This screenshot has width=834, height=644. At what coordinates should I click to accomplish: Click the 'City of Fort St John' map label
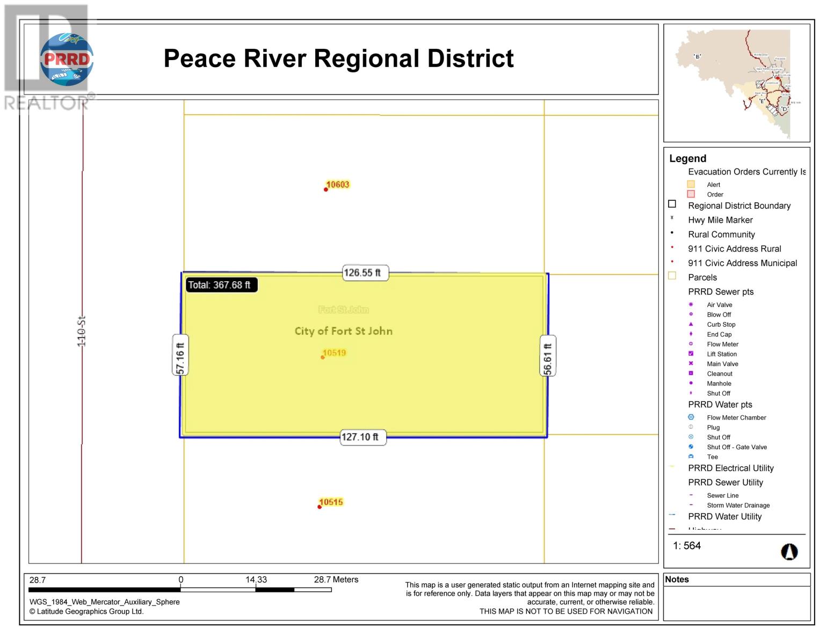pos(344,331)
